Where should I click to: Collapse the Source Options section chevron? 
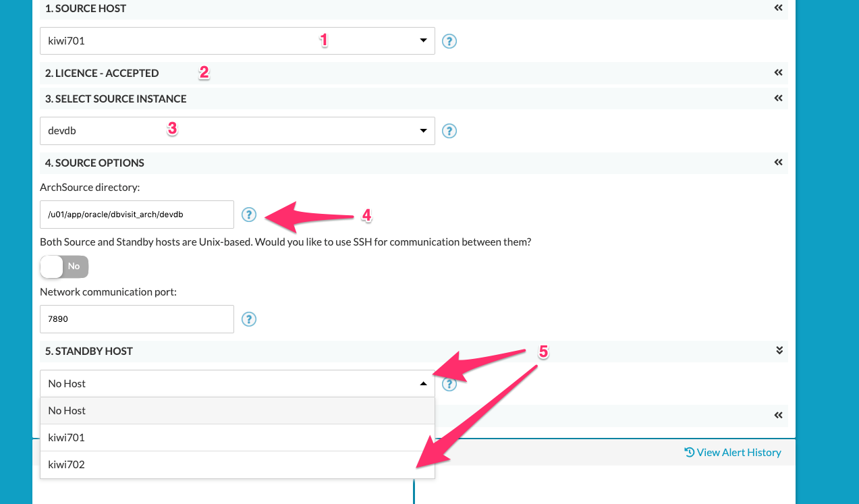(x=779, y=163)
